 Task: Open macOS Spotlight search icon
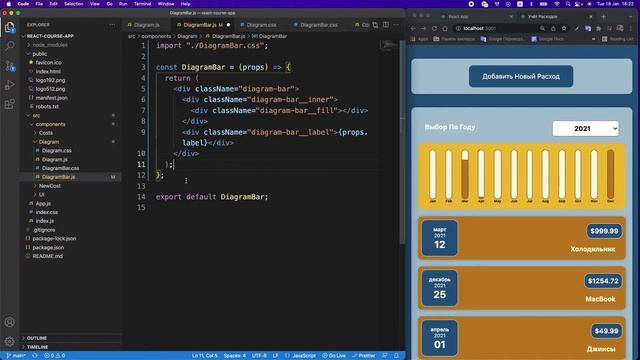click(x=568, y=4)
